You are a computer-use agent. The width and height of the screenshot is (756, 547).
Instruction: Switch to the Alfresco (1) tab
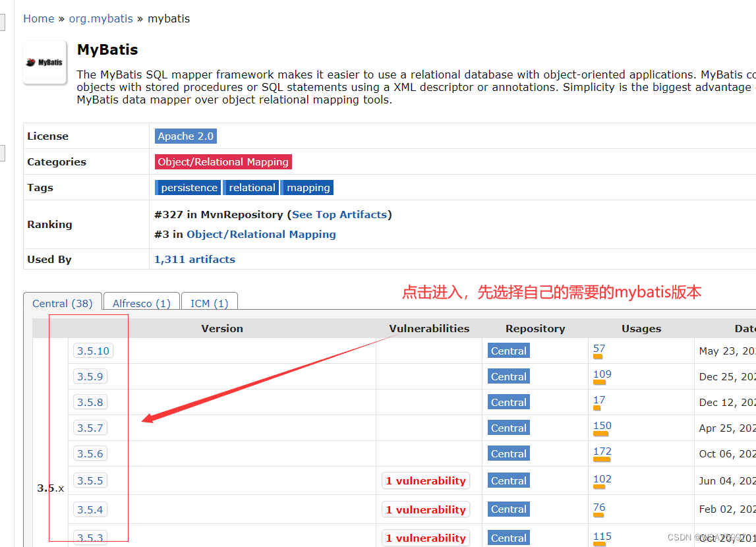point(142,302)
